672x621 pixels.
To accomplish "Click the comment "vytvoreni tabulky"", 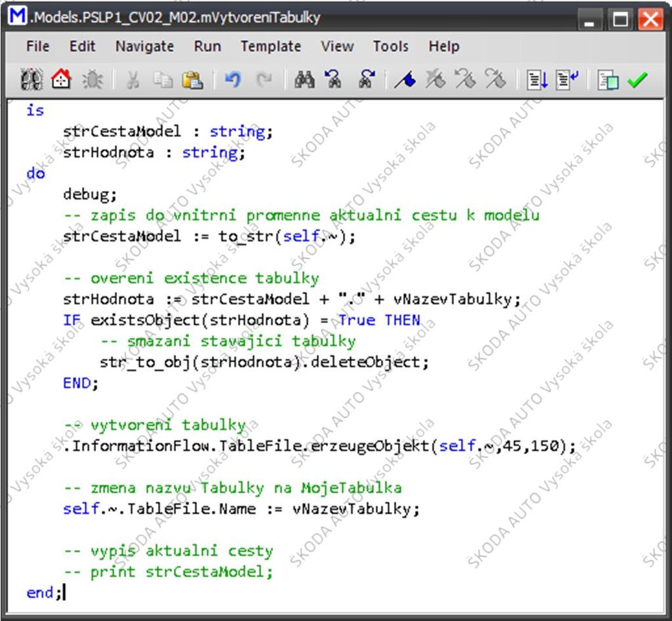I will [155, 425].
